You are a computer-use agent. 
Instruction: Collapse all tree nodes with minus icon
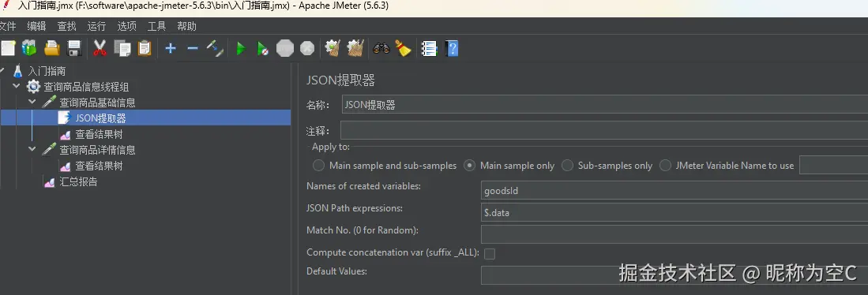[x=192, y=49]
